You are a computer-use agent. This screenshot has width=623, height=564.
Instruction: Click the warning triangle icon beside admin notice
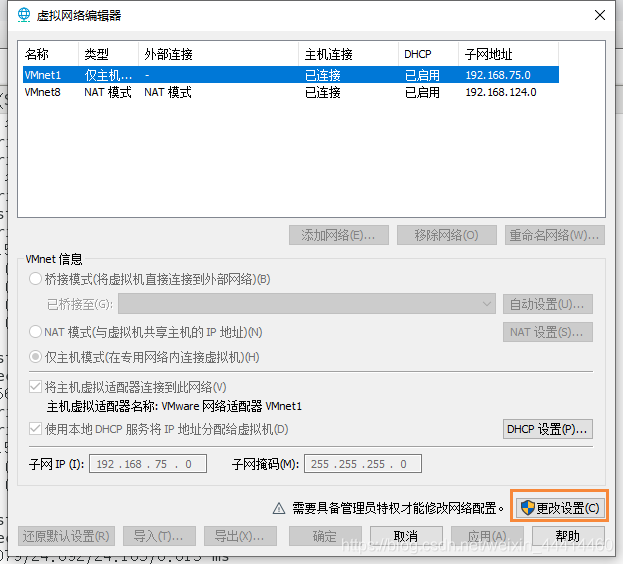pos(279,508)
